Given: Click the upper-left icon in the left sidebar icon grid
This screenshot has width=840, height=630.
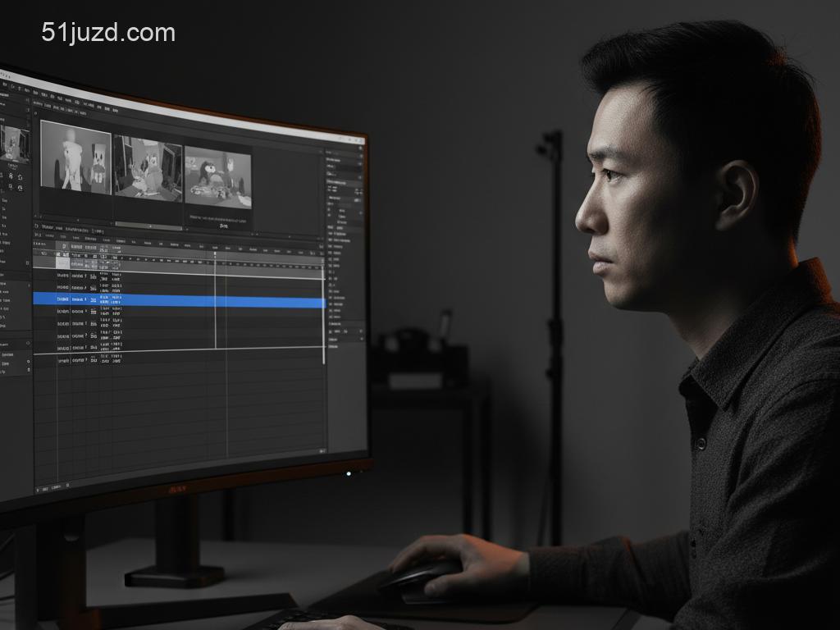Looking at the screenshot, I should tap(9, 175).
